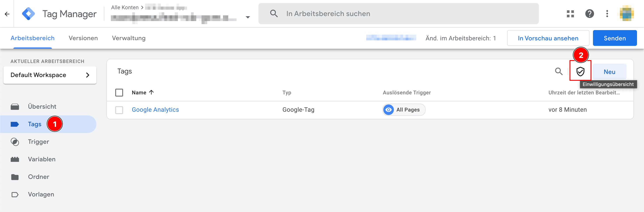Open the three-dot more options menu
Viewport: 644px width, 212px height.
click(x=607, y=14)
